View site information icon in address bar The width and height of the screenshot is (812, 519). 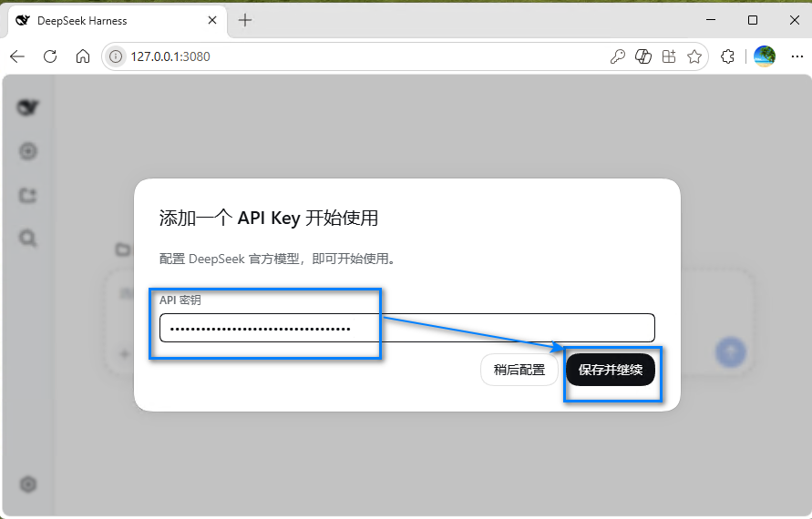pyautogui.click(x=116, y=56)
